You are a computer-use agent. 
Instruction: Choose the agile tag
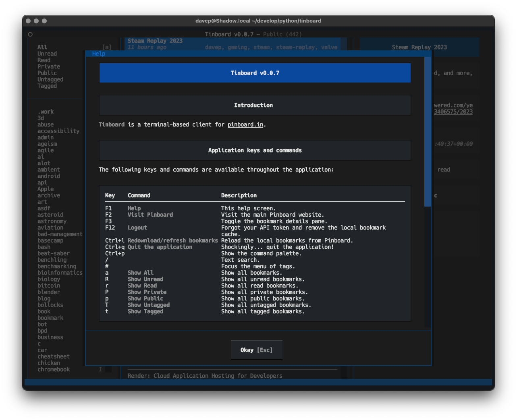[46, 150]
